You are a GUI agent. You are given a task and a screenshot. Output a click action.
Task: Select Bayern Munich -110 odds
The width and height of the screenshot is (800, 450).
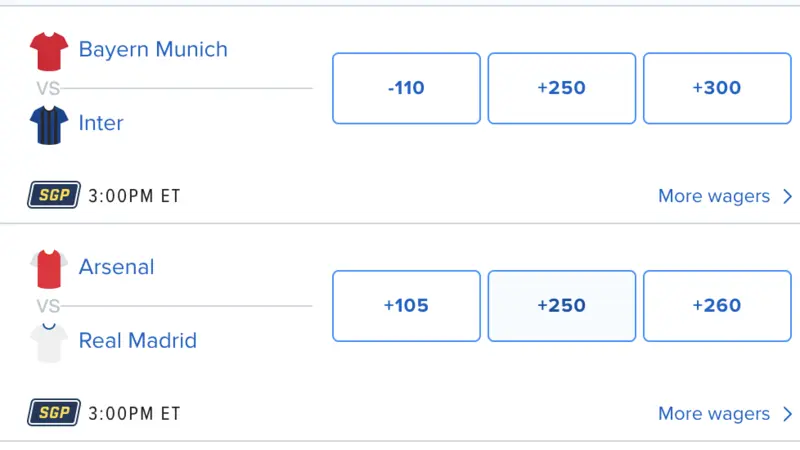click(406, 88)
